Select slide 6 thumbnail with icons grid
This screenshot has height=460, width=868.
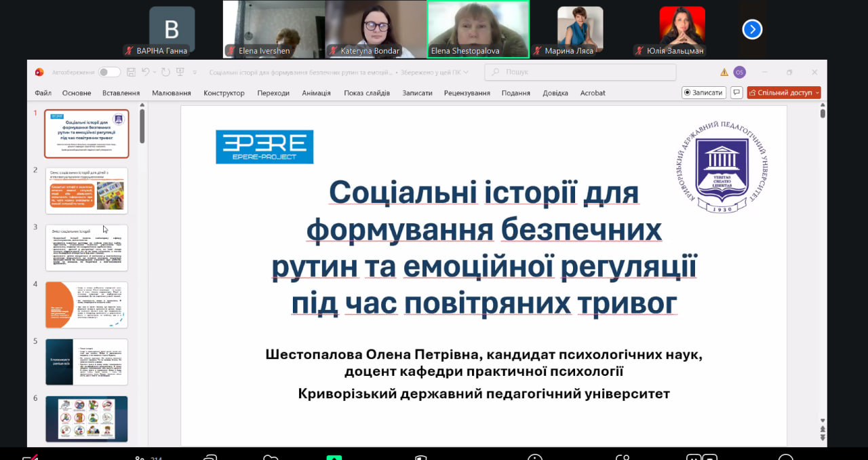pos(86,419)
